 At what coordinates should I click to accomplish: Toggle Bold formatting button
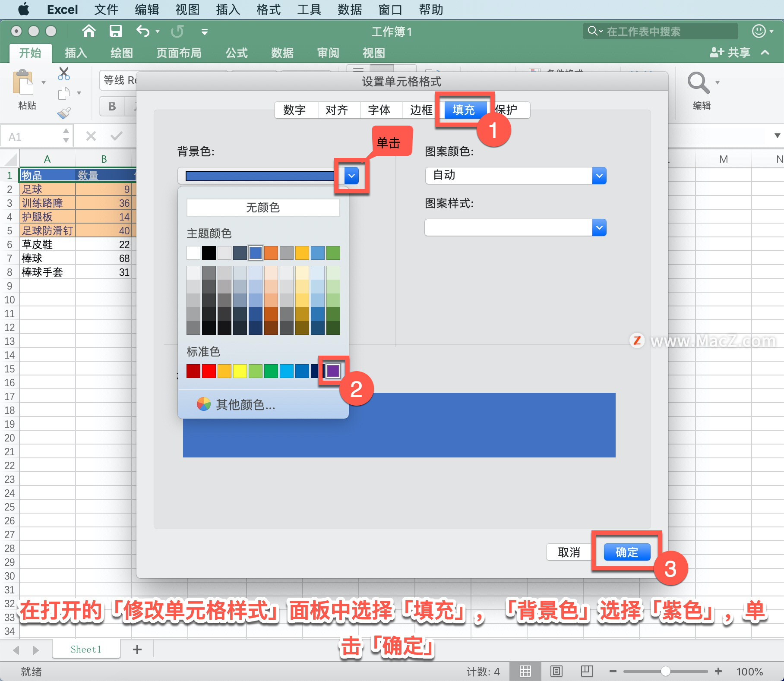click(x=112, y=106)
